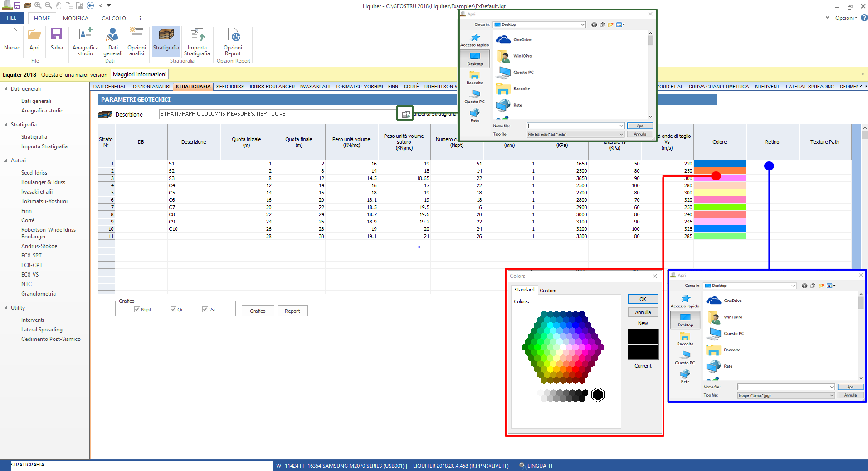The height and width of the screenshot is (471, 868).
Task: Open Tipo file dropdown showing Image bmp/jpg
Action: [x=832, y=395]
